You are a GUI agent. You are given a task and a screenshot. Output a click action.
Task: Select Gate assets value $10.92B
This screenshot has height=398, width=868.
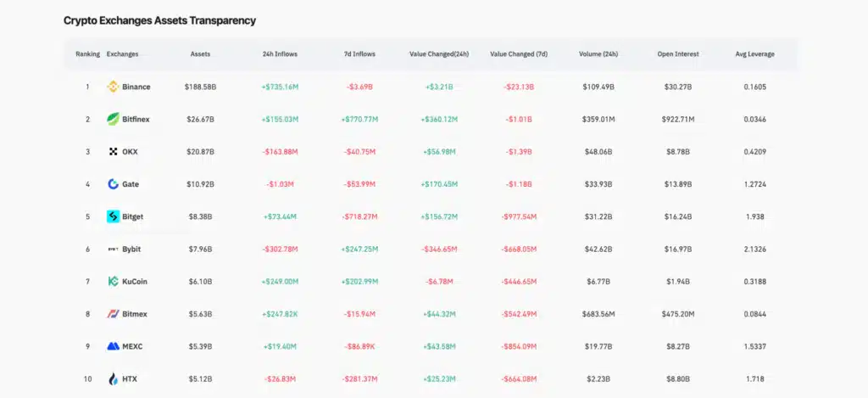(x=200, y=184)
